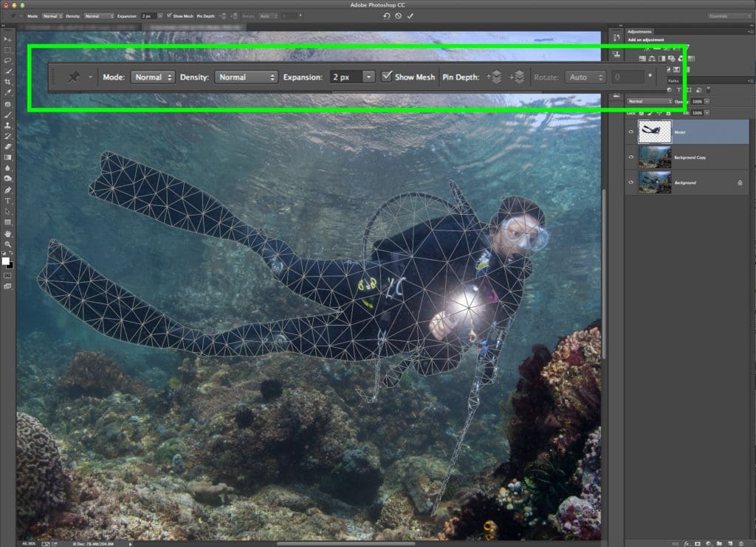
Task: Select the Crop tool
Action: click(x=7, y=82)
